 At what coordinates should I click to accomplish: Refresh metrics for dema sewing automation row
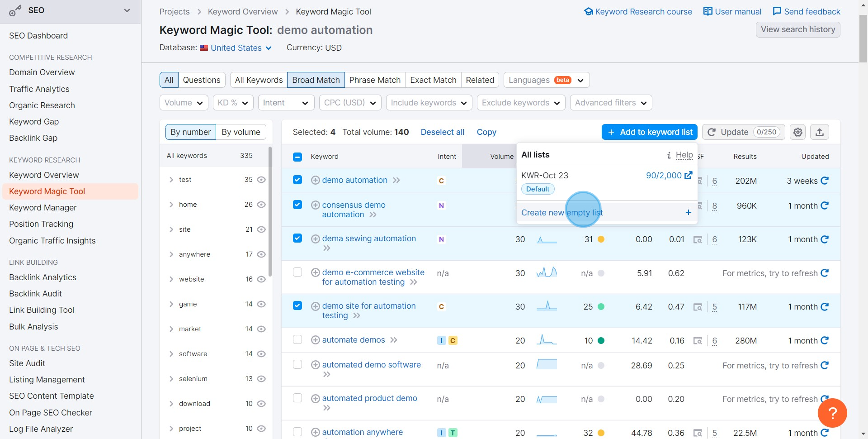click(x=825, y=239)
